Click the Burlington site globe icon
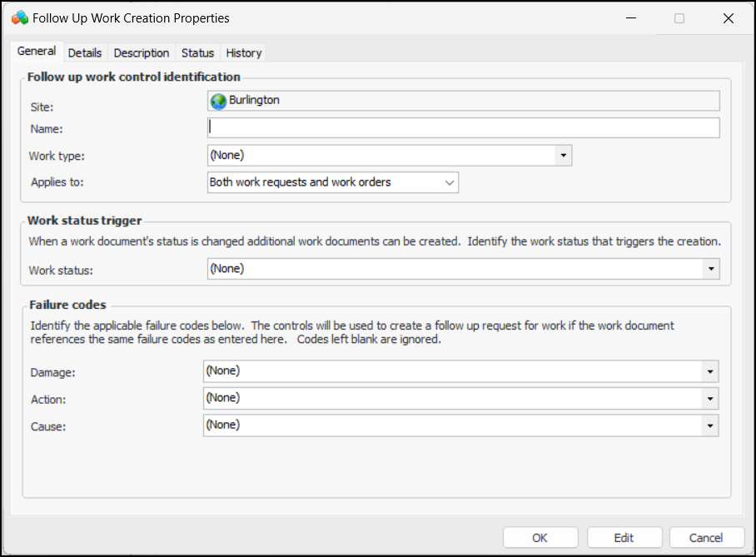The width and height of the screenshot is (756, 557). point(218,101)
